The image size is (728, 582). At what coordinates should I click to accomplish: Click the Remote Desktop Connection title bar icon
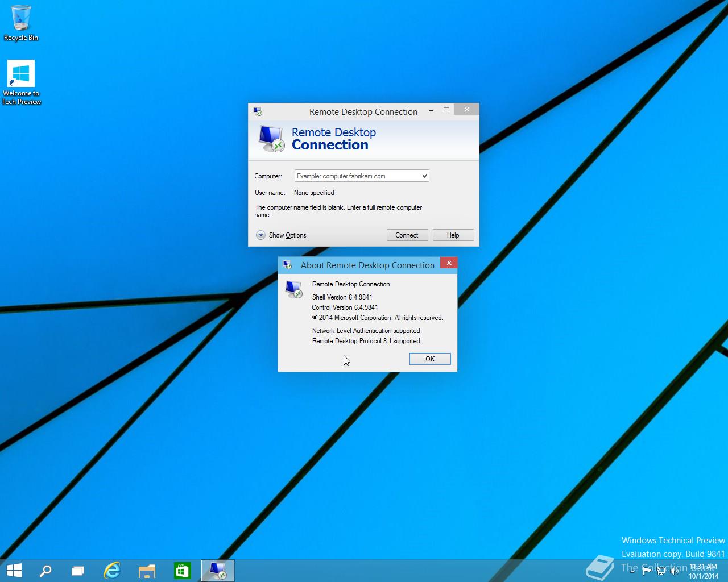(258, 111)
